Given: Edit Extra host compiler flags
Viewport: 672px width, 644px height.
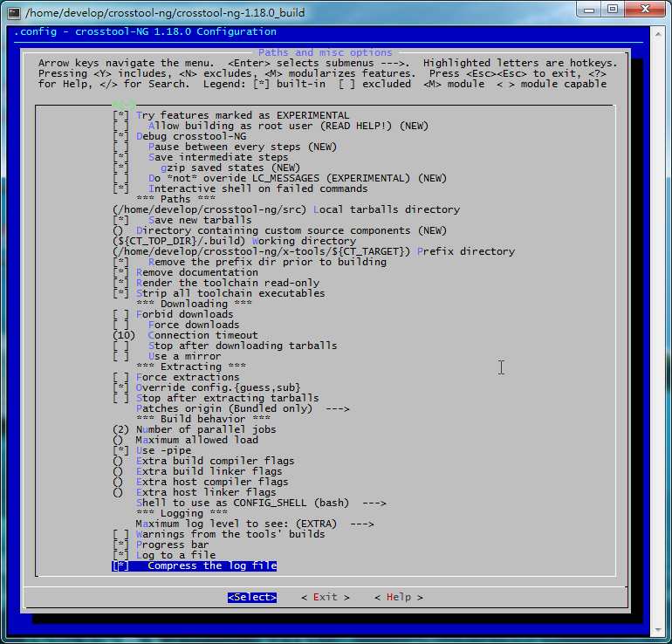Looking at the screenshot, I should click(200, 483).
